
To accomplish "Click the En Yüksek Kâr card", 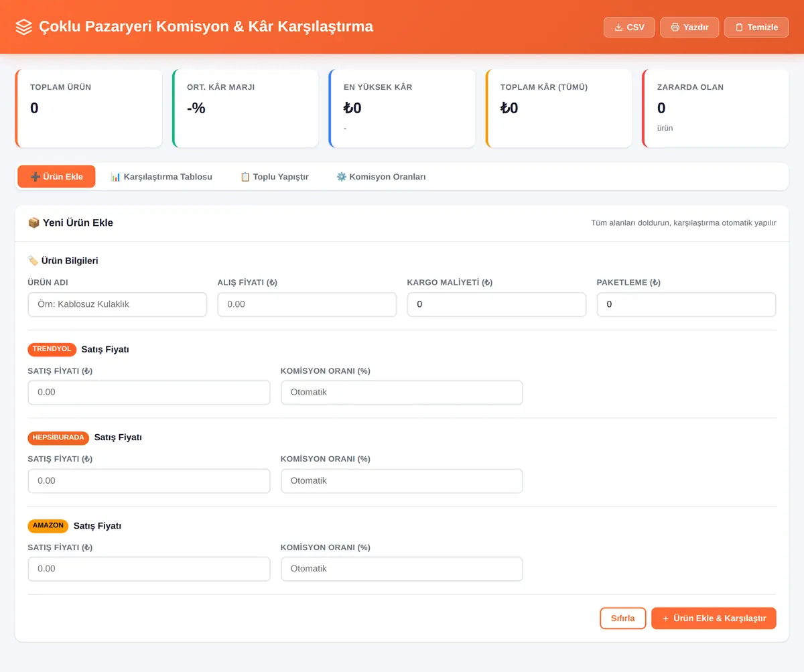I will [x=402, y=109].
